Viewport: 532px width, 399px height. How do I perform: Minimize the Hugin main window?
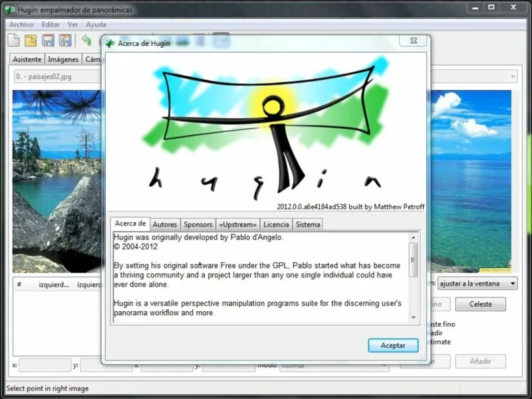[475, 7]
